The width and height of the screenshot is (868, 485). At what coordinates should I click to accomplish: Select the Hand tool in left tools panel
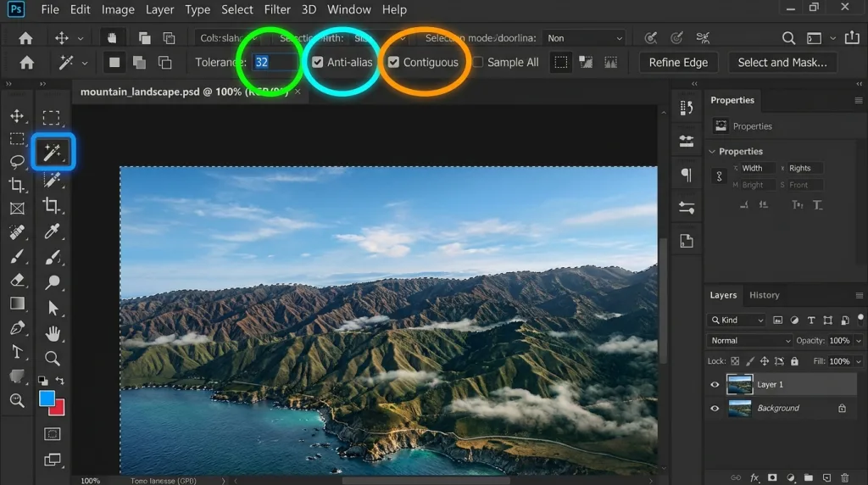(x=53, y=333)
